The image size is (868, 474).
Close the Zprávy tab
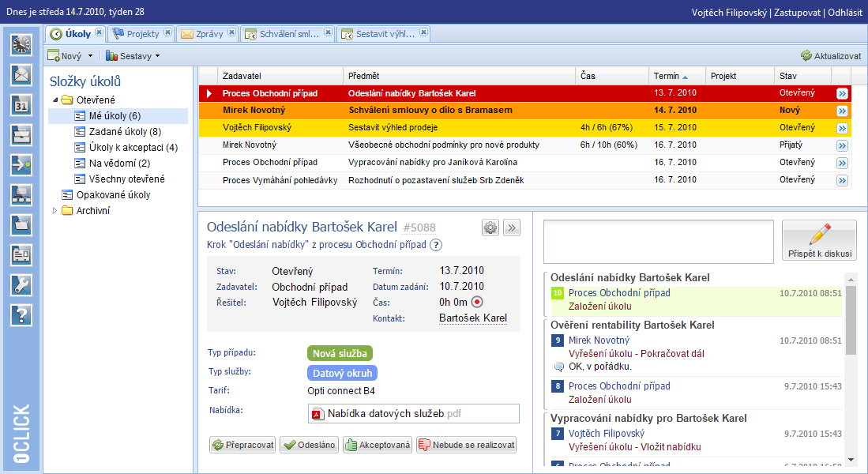[x=232, y=32]
